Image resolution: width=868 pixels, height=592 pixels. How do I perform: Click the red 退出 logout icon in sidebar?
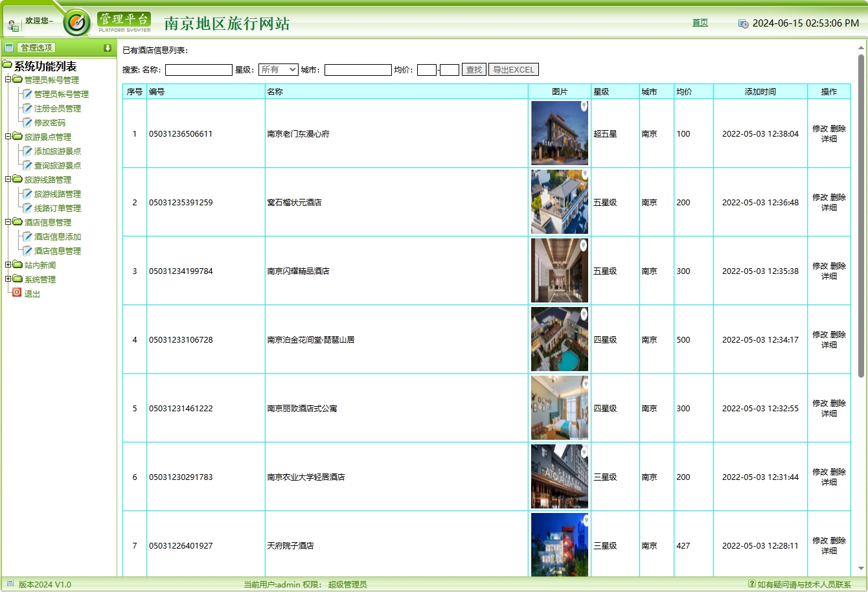(16, 293)
